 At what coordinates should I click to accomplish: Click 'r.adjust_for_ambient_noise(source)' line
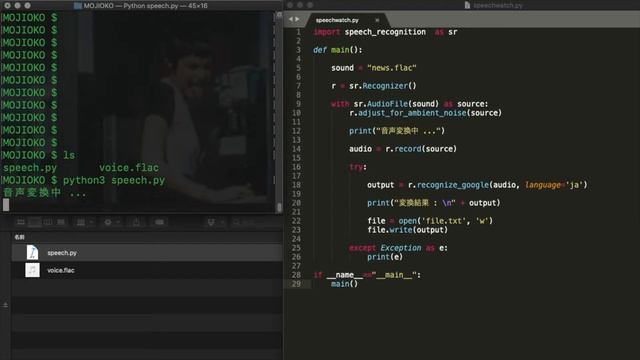(425, 113)
